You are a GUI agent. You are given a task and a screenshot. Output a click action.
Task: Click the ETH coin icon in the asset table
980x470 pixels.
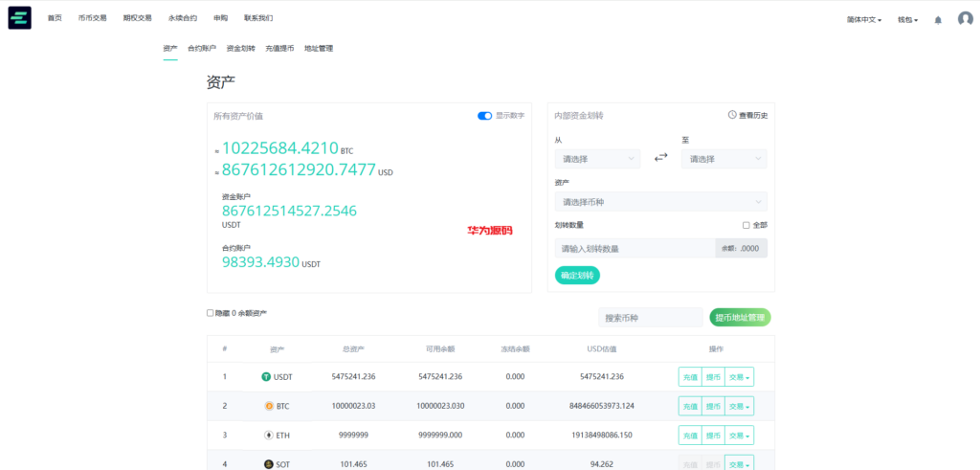pyautogui.click(x=269, y=436)
